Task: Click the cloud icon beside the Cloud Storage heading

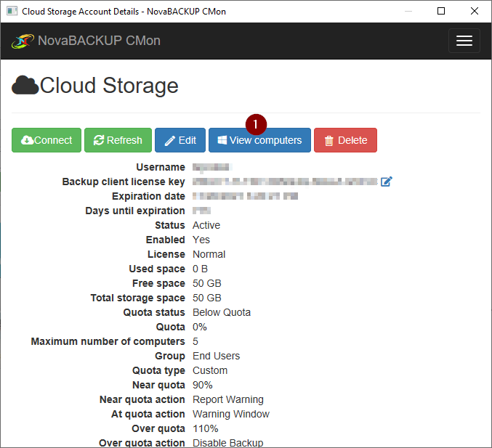Action: (x=25, y=85)
